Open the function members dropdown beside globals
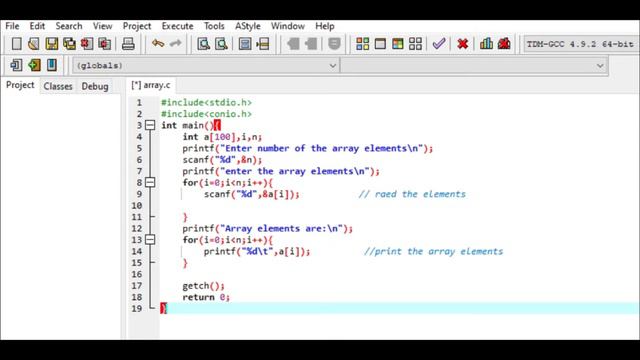Image resolution: width=640 pixels, height=360 pixels. pos(473,65)
